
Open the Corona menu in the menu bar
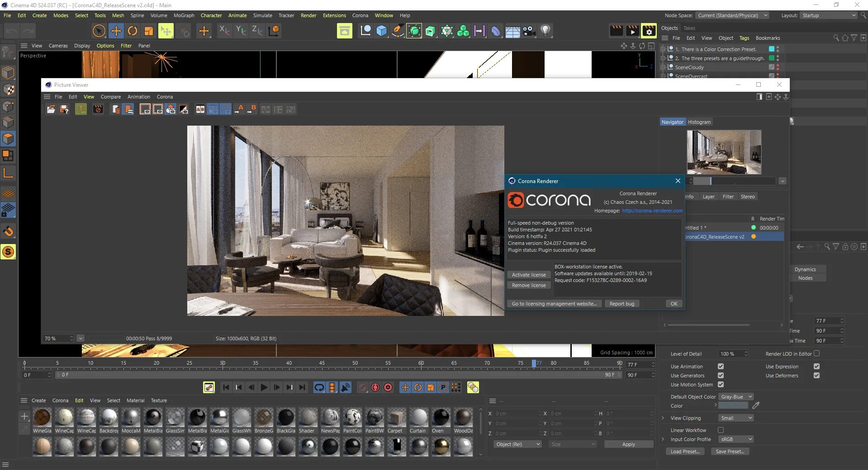pos(360,15)
